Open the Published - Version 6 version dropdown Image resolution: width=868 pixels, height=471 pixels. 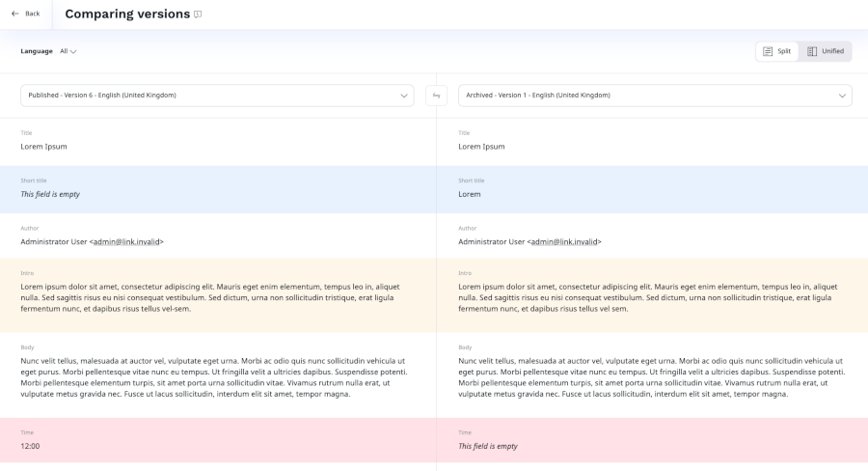(217, 96)
